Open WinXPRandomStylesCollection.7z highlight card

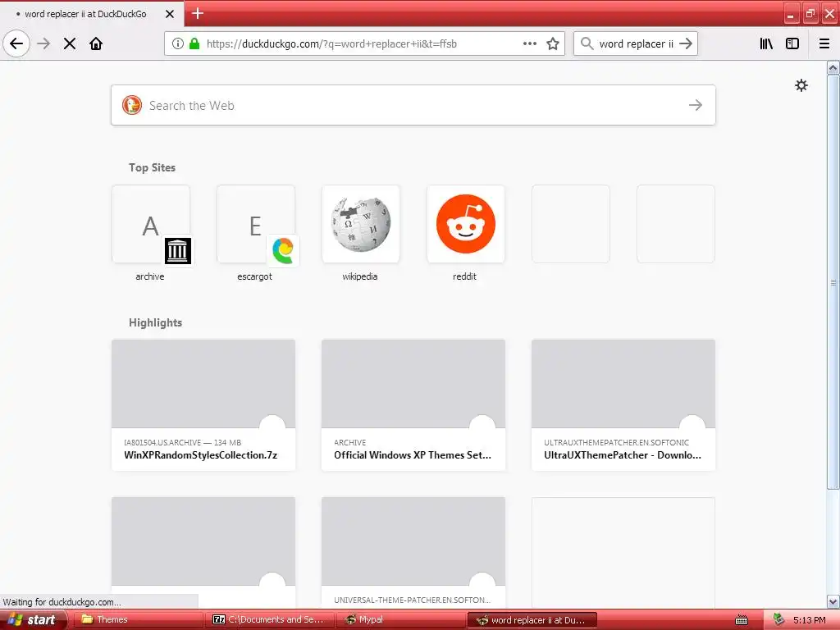203,405
